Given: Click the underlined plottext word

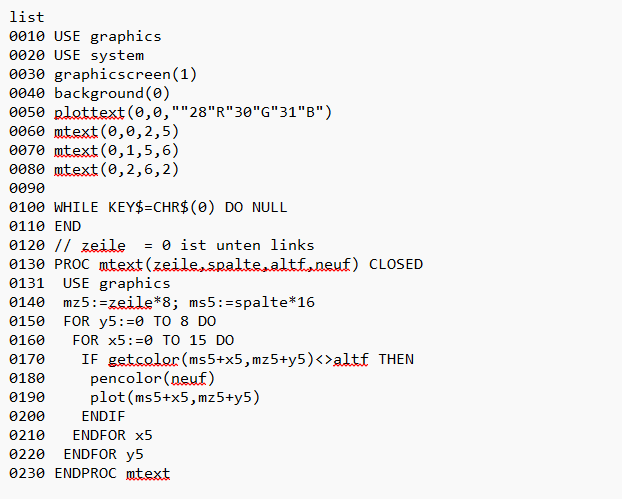Looking at the screenshot, I should (90, 113).
